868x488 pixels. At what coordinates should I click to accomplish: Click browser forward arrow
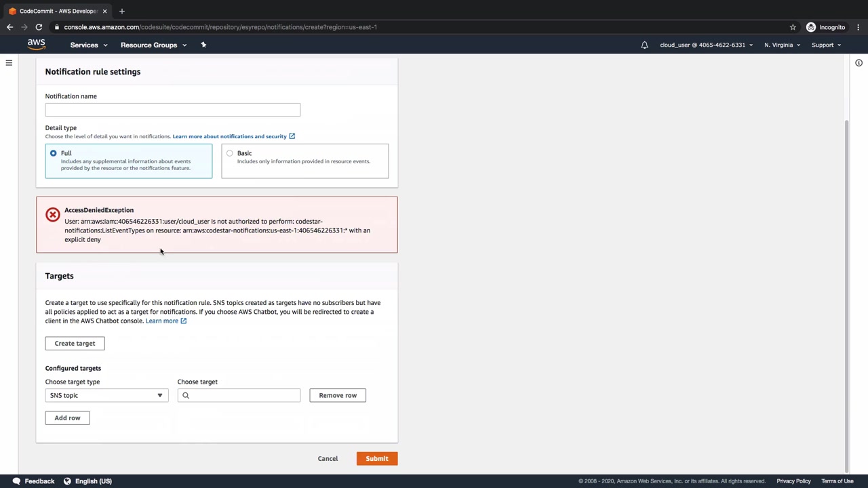[x=24, y=27]
